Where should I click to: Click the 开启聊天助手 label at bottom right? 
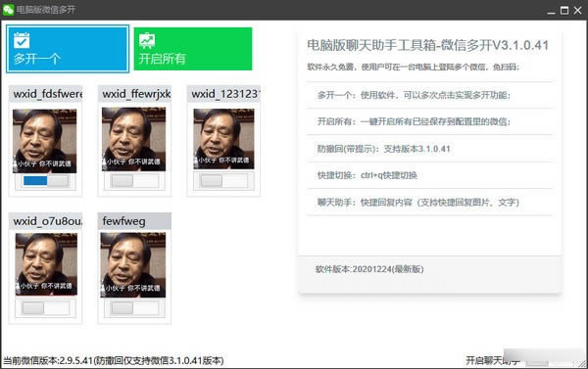point(492,360)
